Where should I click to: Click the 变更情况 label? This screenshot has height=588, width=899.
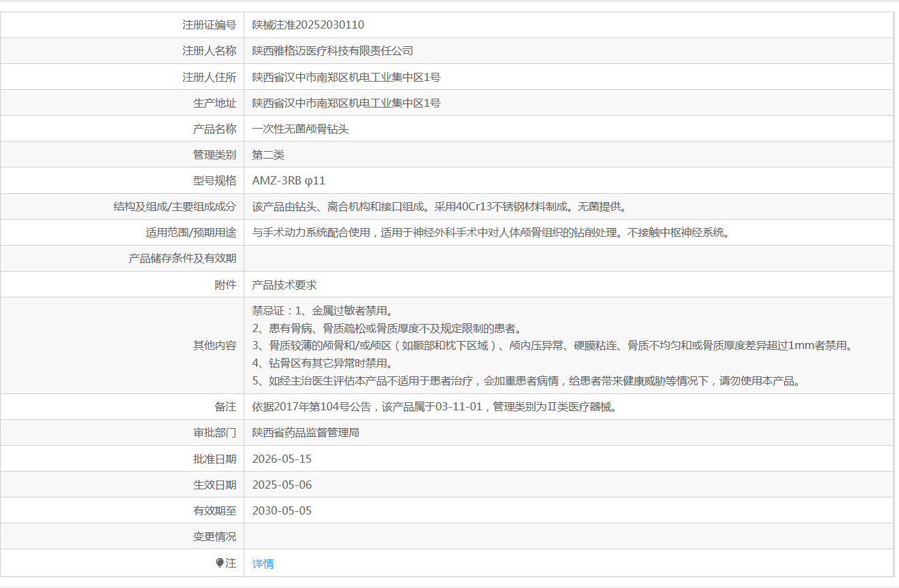tap(215, 536)
